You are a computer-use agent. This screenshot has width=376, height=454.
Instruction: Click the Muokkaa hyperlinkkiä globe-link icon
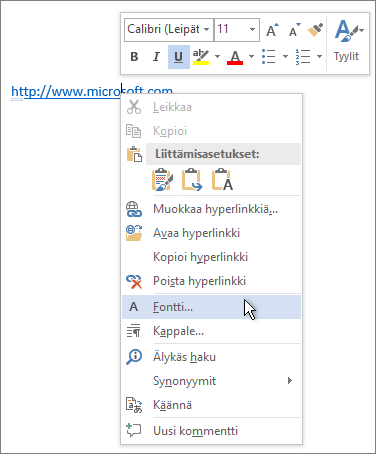134,209
